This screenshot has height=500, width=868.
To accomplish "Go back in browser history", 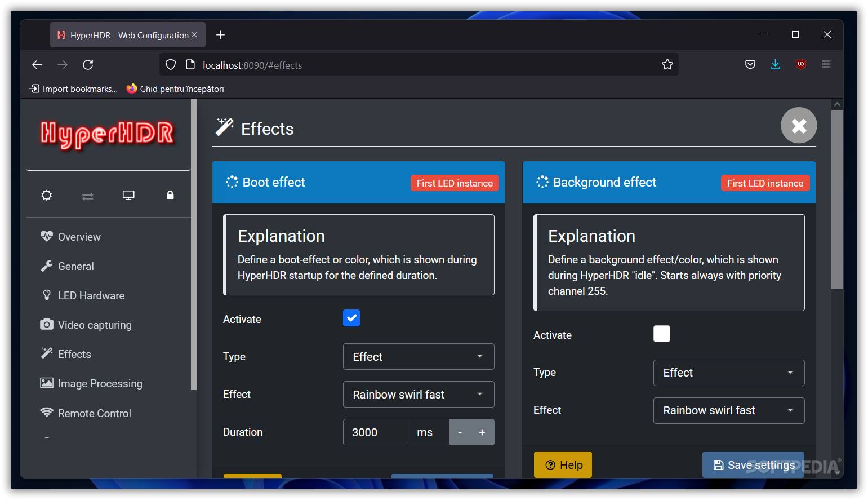I will (37, 65).
